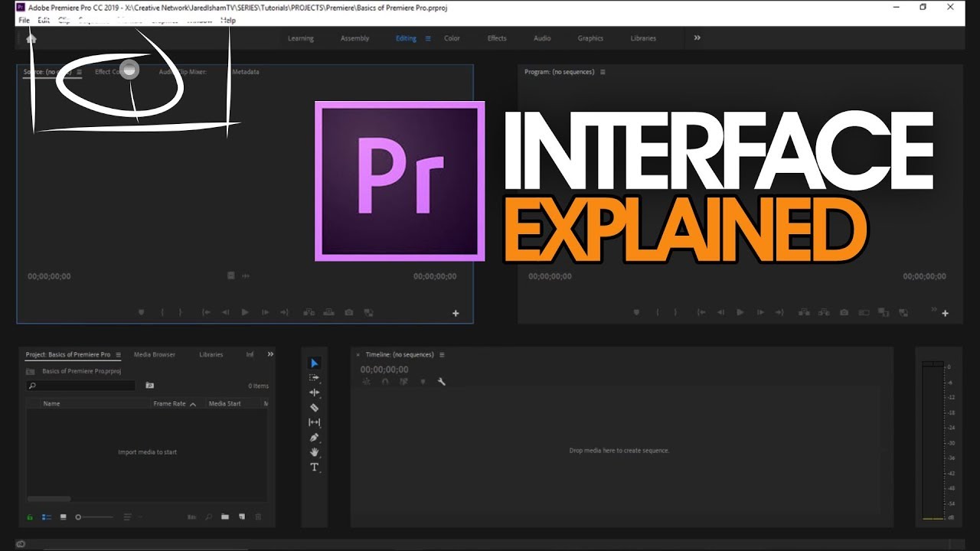Click Lift button in Program monitor
The height and width of the screenshot is (551, 980).
pos(804,312)
